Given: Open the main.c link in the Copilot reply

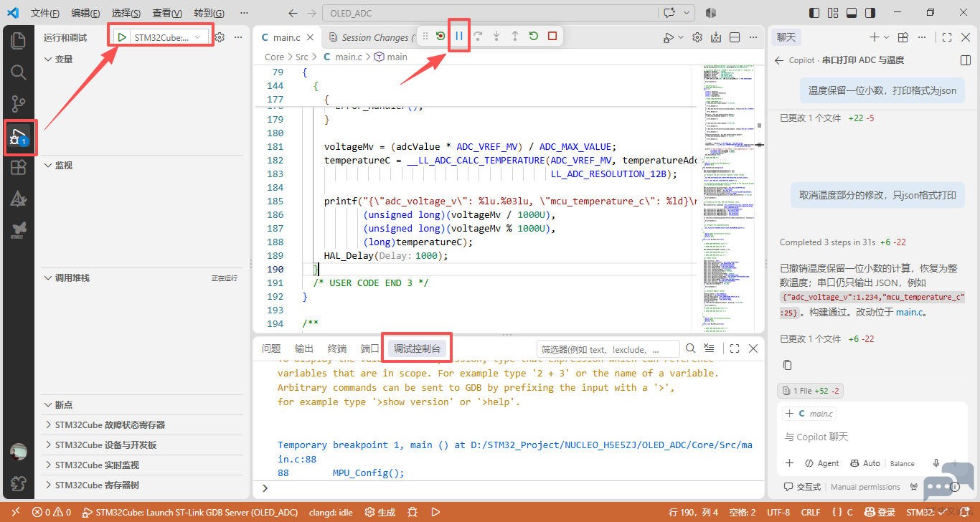Looking at the screenshot, I should coord(910,312).
